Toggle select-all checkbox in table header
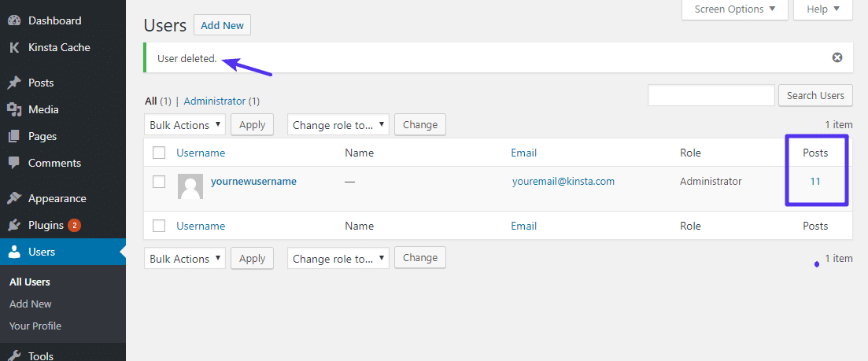Image resolution: width=868 pixels, height=361 pixels. pos(159,153)
